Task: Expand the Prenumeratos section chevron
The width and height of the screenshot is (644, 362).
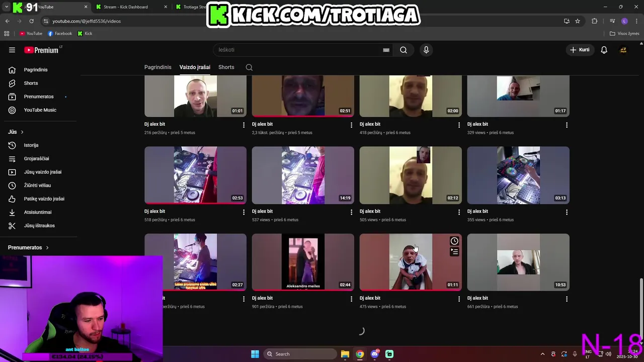Action: (x=47, y=248)
